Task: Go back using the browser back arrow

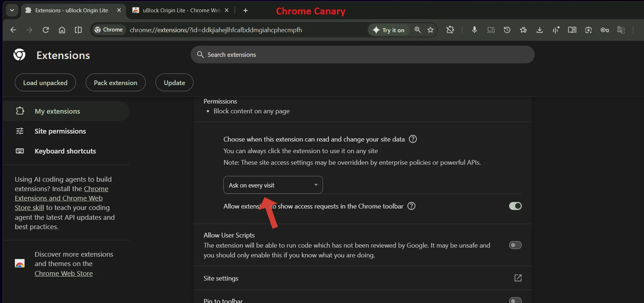Action: 13,30
